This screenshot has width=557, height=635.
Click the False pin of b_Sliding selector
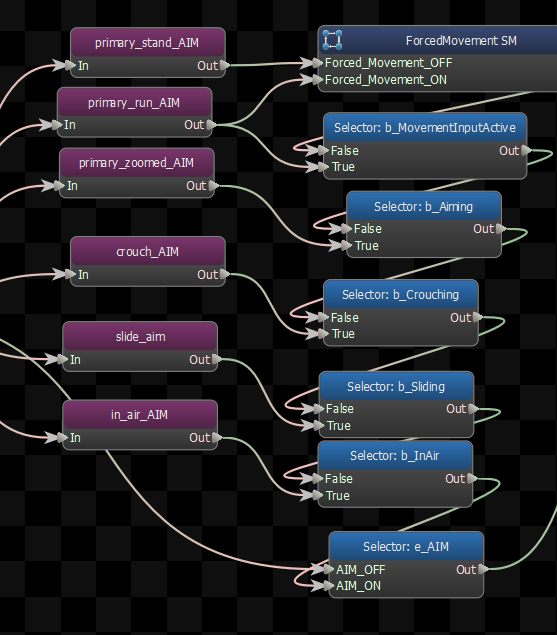pos(319,409)
